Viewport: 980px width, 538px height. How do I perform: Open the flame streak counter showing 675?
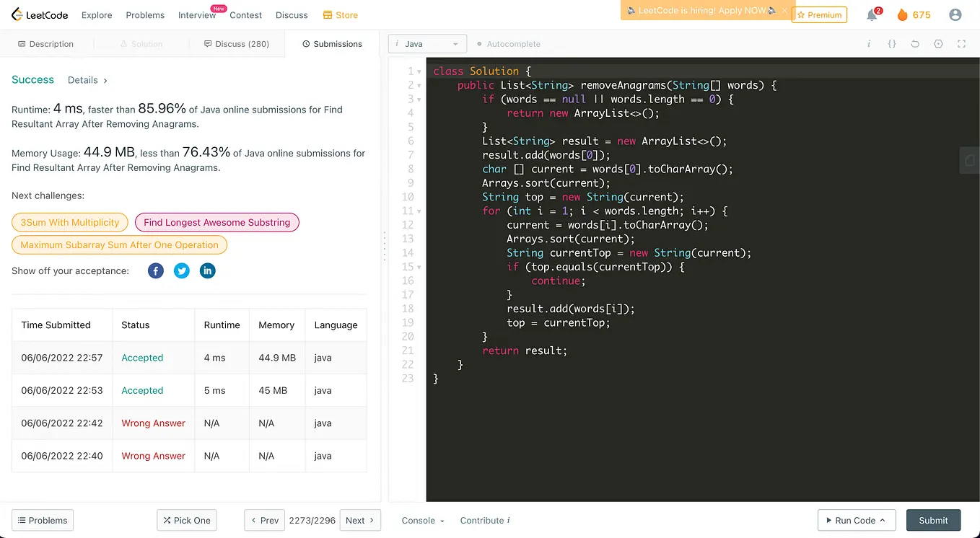914,14
